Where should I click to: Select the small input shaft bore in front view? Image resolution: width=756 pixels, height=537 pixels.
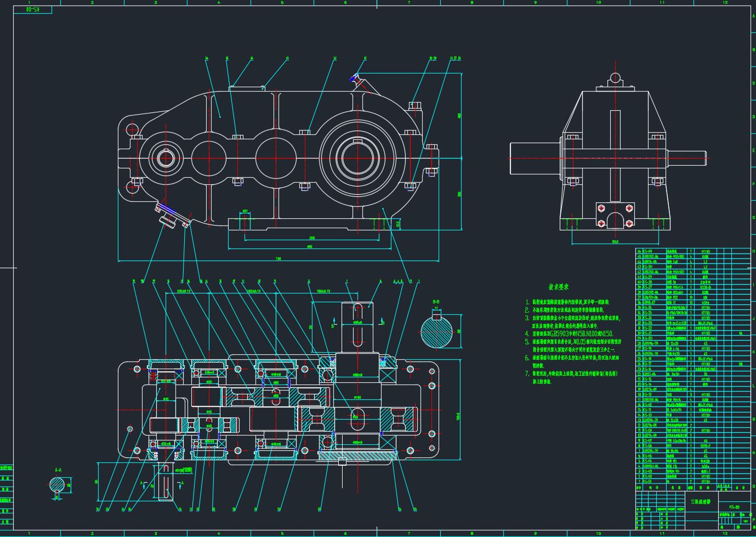[x=166, y=158]
